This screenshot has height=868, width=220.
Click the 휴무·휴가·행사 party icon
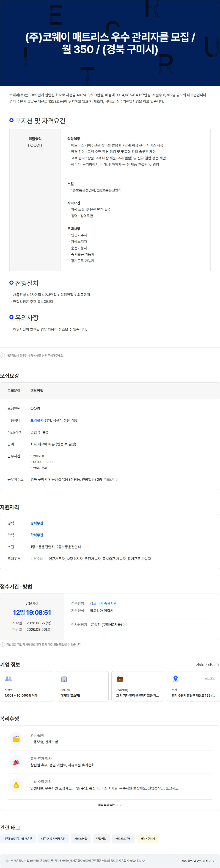[x=16, y=762]
